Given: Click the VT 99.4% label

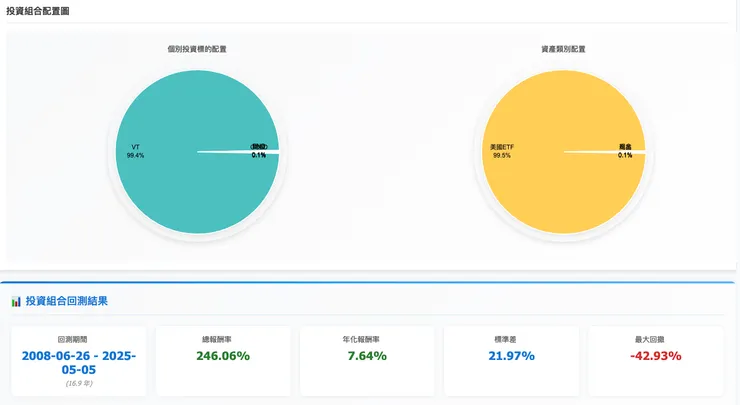Looking at the screenshot, I should click(135, 151).
